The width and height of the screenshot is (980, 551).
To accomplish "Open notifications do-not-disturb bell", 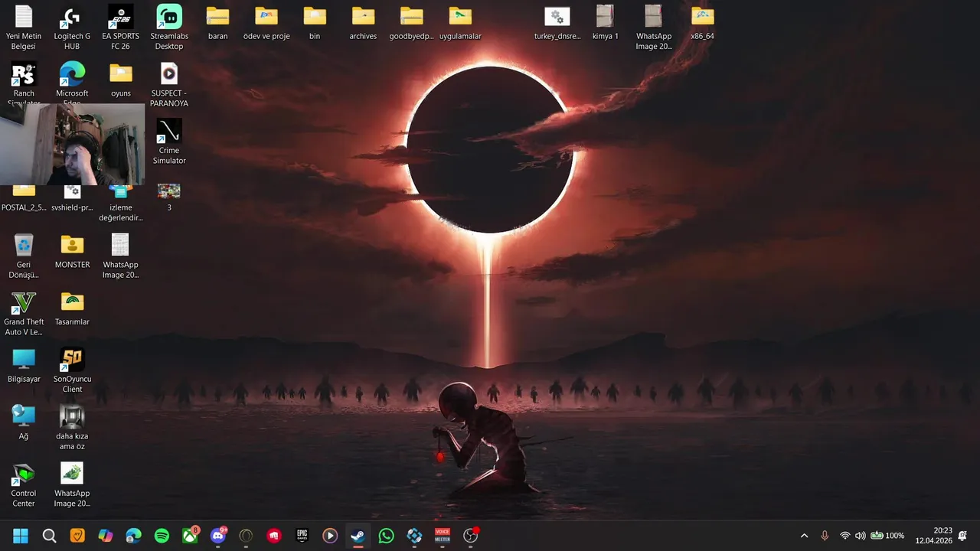I will 963,536.
